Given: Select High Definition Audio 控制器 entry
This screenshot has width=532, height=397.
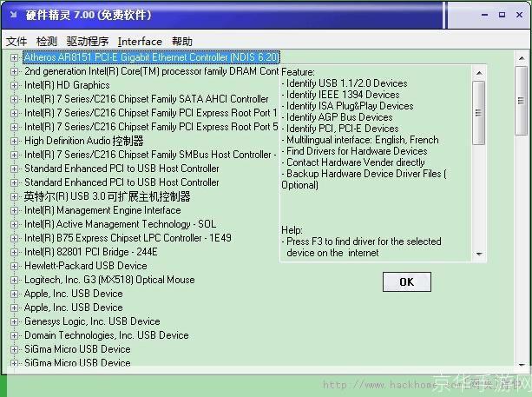Looking at the screenshot, I should pyautogui.click(x=84, y=141).
